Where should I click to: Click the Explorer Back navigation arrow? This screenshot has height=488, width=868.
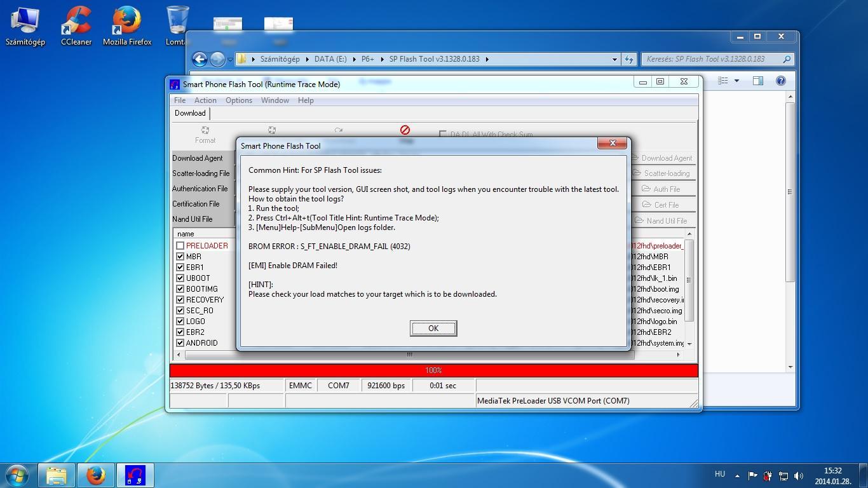coord(200,59)
